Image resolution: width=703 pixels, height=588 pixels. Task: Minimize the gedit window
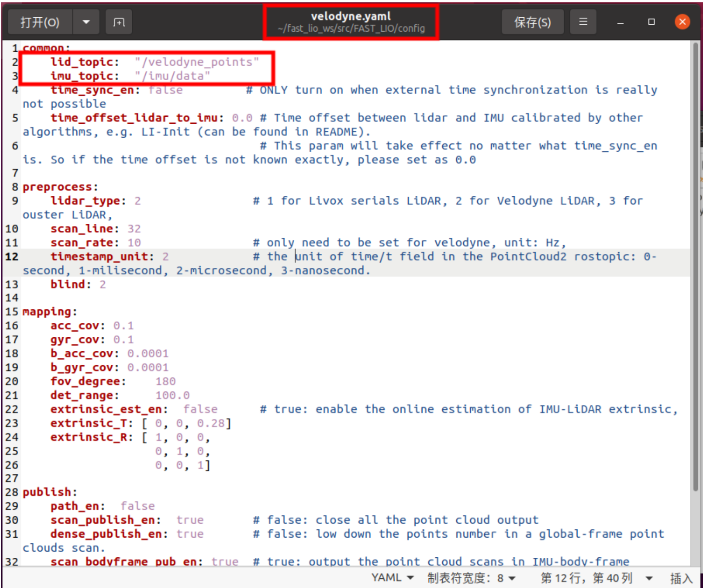620,22
